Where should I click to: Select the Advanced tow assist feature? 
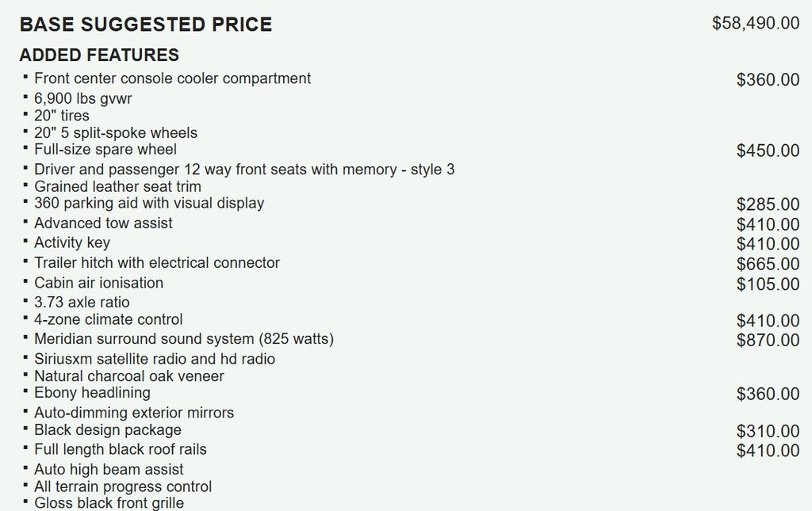(103, 223)
